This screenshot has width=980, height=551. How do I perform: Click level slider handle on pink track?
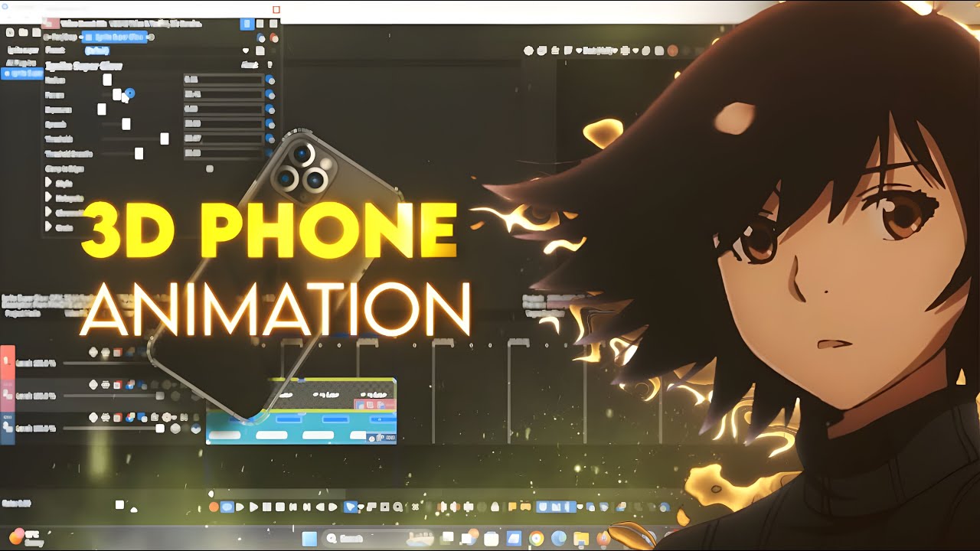pyautogui.click(x=160, y=396)
